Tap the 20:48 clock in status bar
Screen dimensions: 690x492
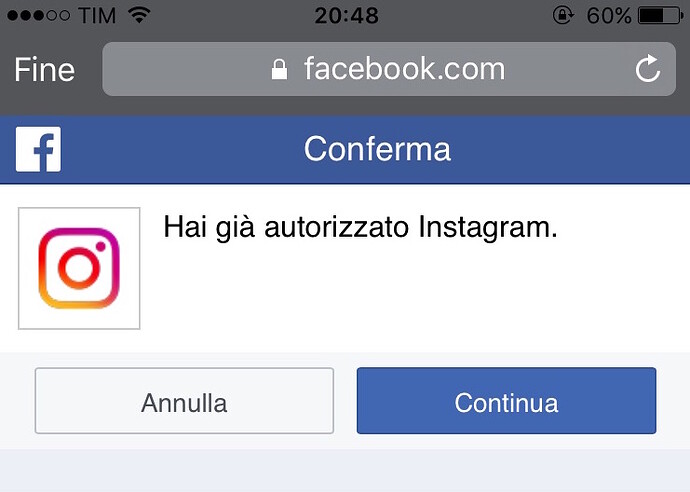[x=347, y=15]
